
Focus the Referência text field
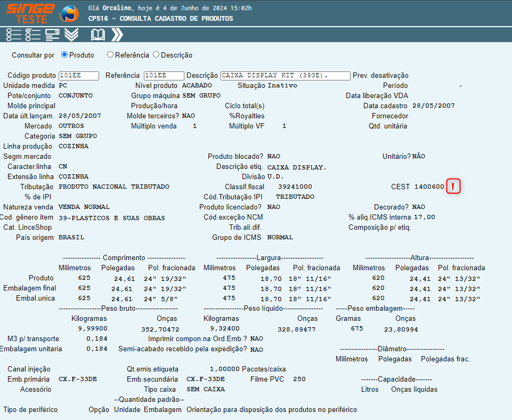[164, 76]
